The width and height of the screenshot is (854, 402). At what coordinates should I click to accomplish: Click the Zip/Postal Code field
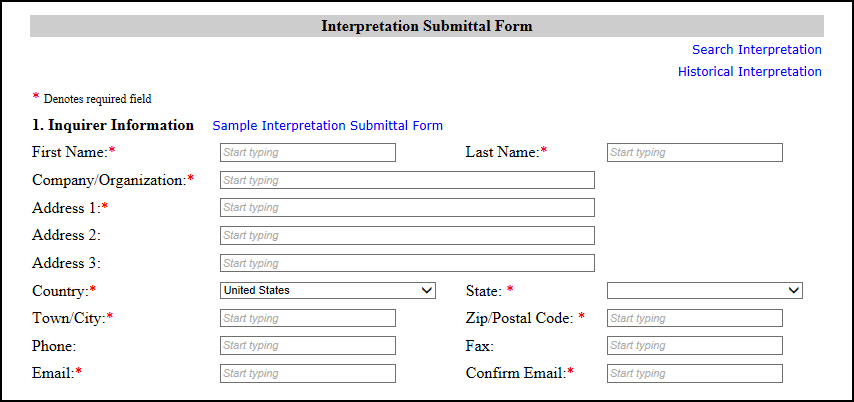point(694,318)
